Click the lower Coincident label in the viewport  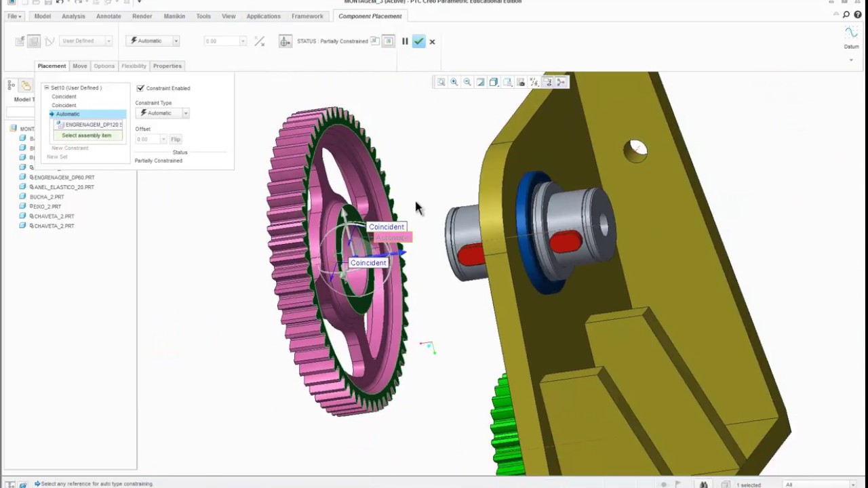pos(368,263)
